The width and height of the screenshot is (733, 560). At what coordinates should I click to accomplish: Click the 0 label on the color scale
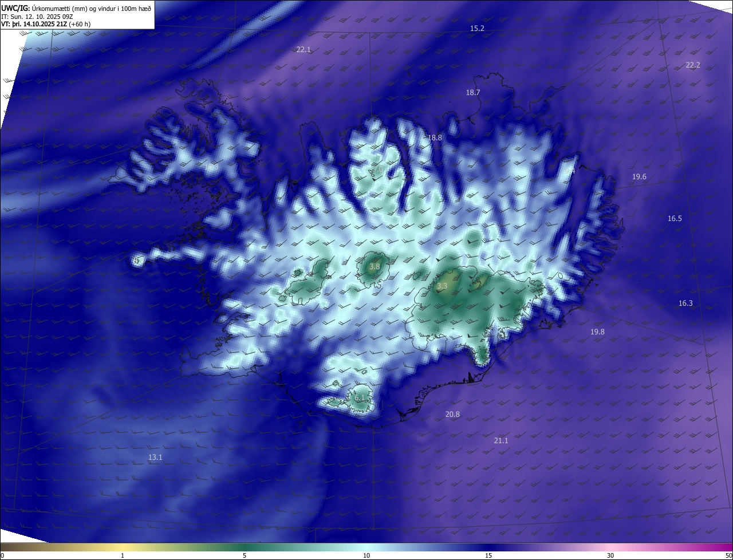(x=2, y=555)
